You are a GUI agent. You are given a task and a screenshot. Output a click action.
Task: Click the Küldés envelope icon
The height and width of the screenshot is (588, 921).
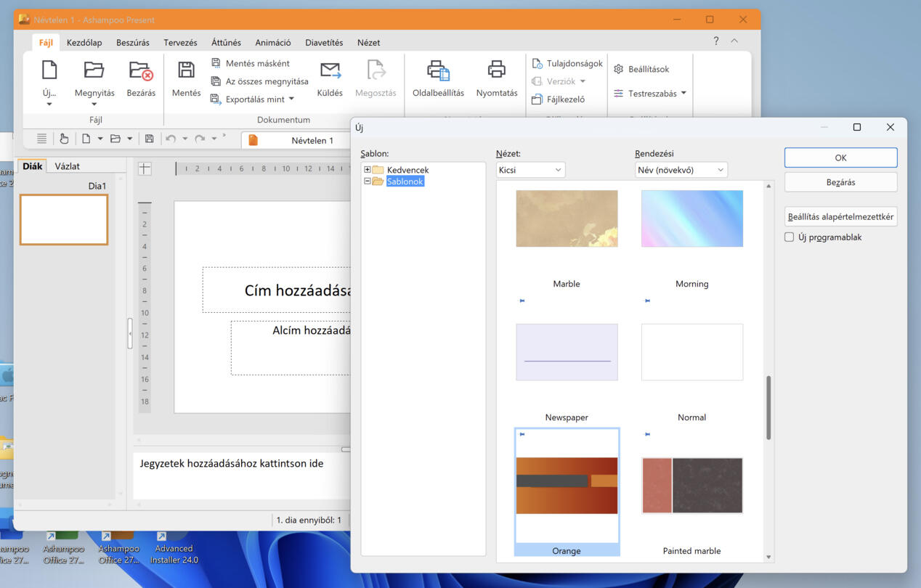tap(330, 70)
